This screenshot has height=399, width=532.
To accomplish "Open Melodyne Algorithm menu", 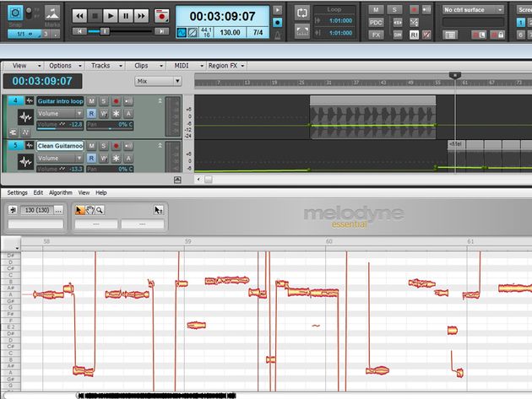I will coord(61,192).
